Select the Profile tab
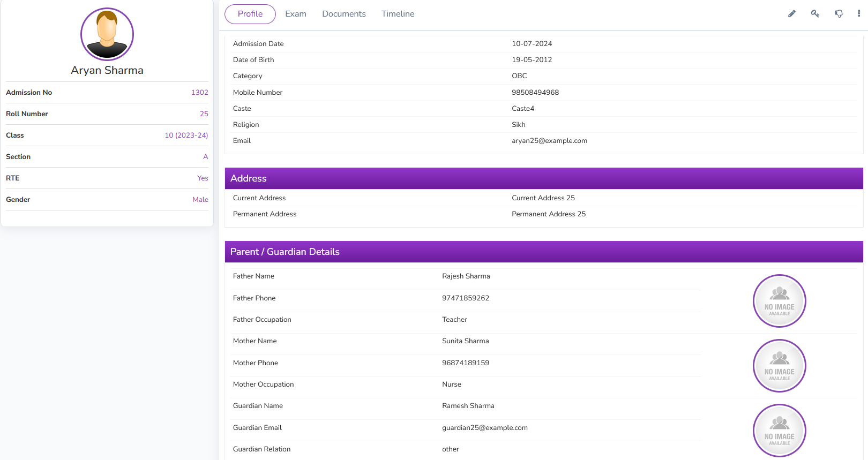868x460 pixels. coord(250,14)
